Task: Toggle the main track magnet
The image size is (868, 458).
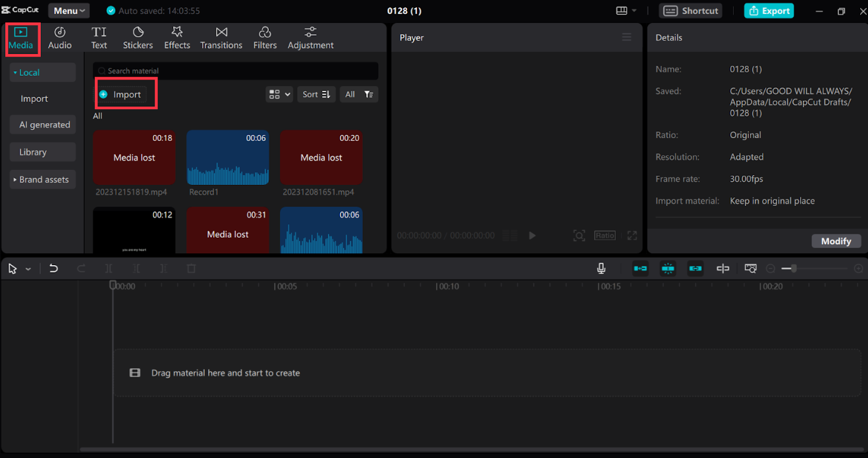Action: click(x=640, y=268)
